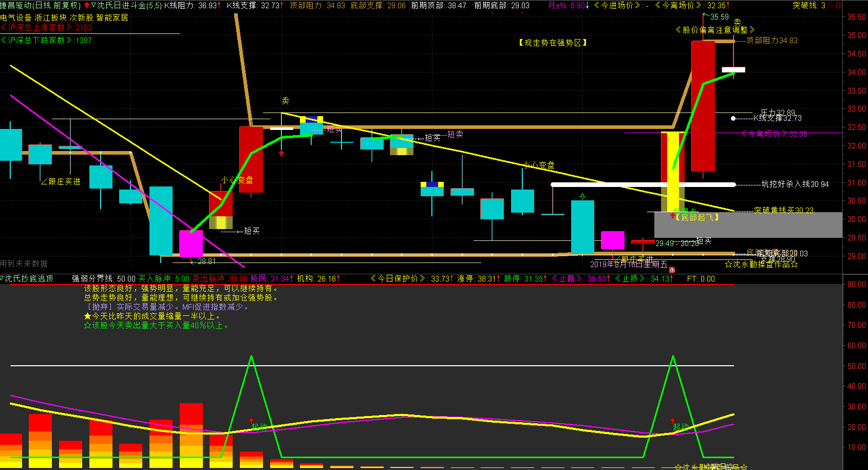Click the 【底部起飞】 label in the gray box

(697, 217)
